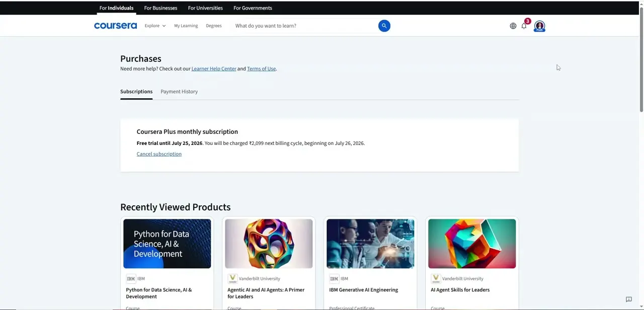Click the IBM Generative AI Engineering thumbnail

point(370,244)
